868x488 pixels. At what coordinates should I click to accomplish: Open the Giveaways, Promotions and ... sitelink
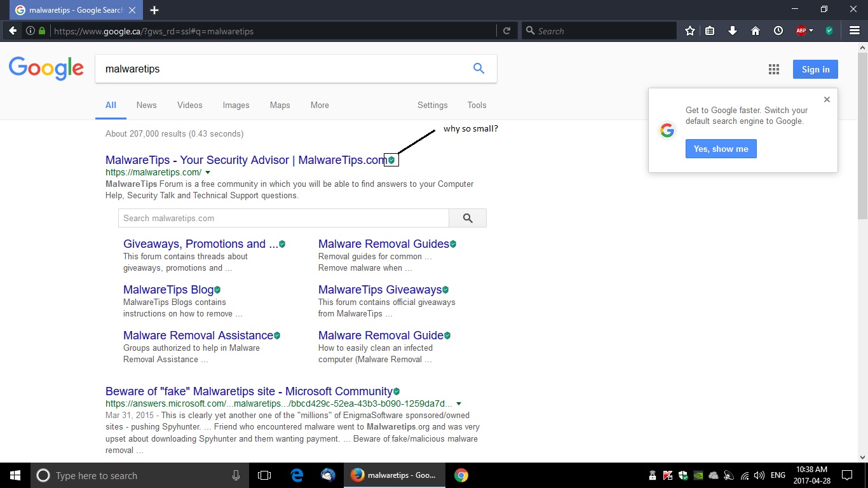(x=201, y=244)
